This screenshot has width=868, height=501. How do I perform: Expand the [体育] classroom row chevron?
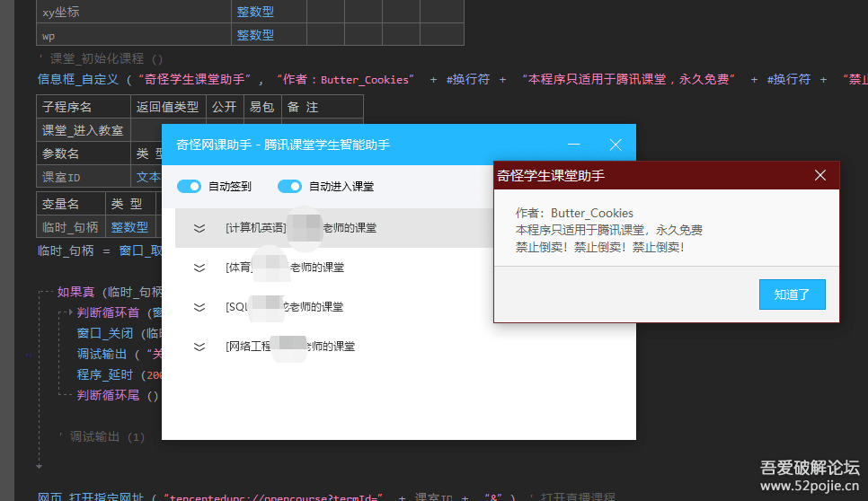point(199,268)
